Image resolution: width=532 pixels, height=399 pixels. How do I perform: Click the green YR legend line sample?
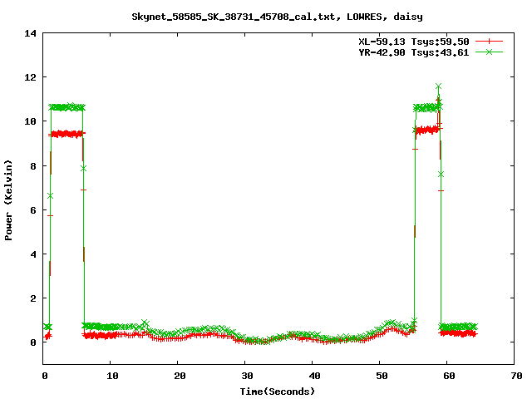coord(489,52)
